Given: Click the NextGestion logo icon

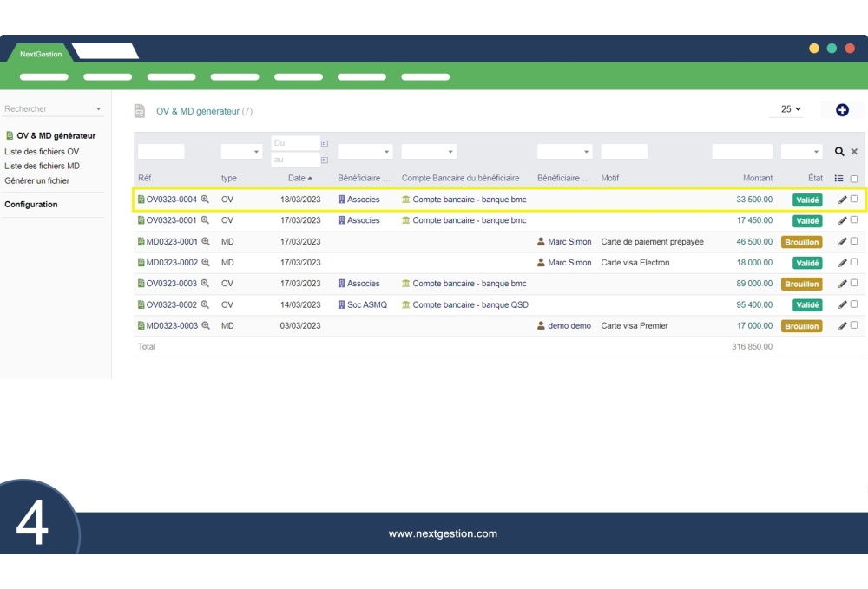Looking at the screenshot, I should pyautogui.click(x=39, y=52).
